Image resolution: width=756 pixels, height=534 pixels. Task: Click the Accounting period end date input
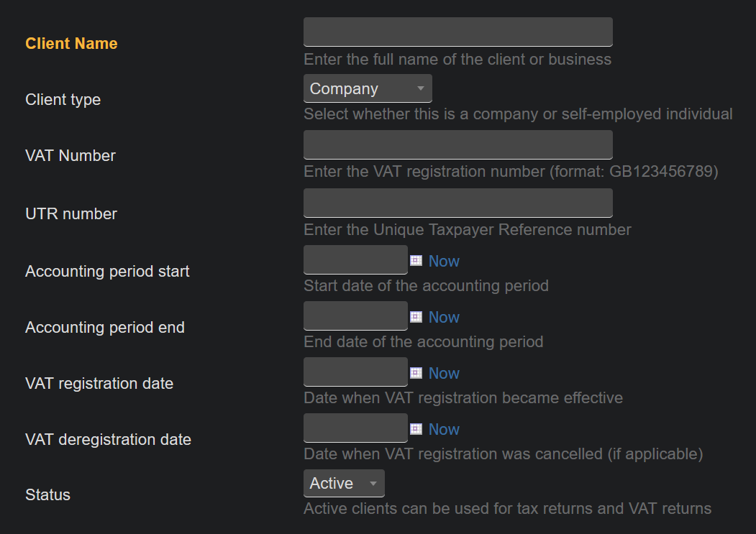[x=355, y=316]
